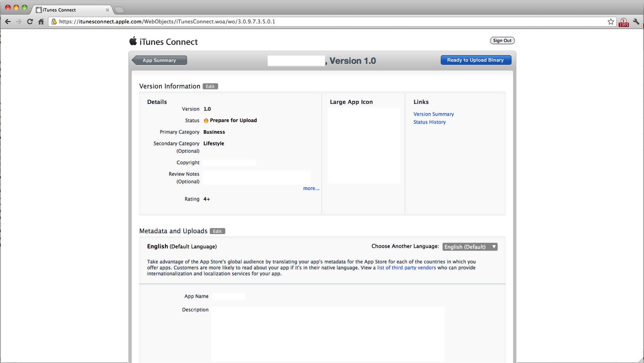Reload the current page
The height and width of the screenshot is (363, 644).
pos(30,21)
